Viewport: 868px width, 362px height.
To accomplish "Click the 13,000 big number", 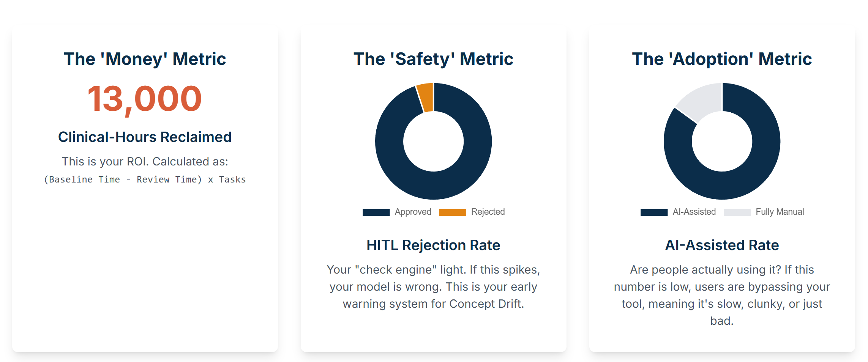I will coord(145,99).
